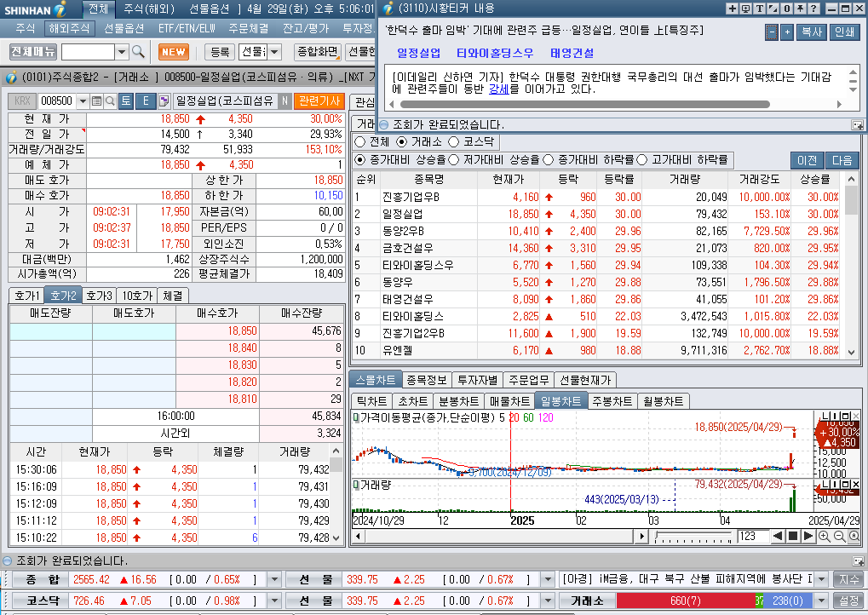Click the chart play-forward triangle button
This screenshot has height=615, width=868.
tap(808, 536)
